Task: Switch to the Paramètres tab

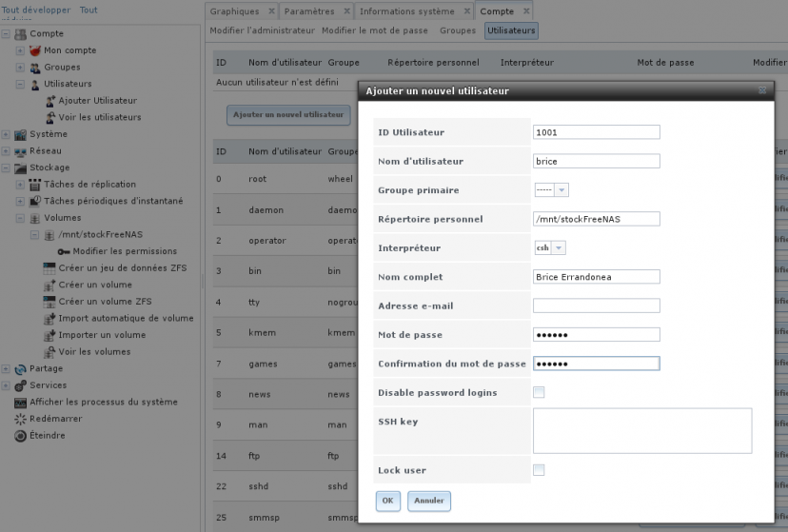Action: pos(309,11)
